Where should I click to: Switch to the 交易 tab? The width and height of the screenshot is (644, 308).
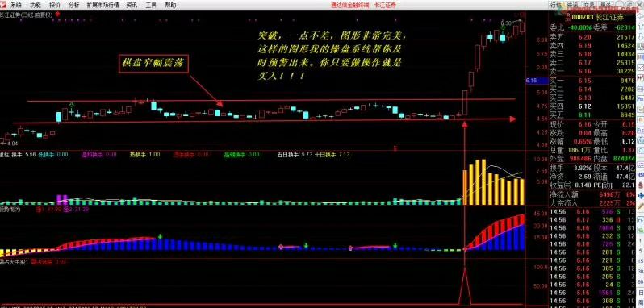pos(589,5)
